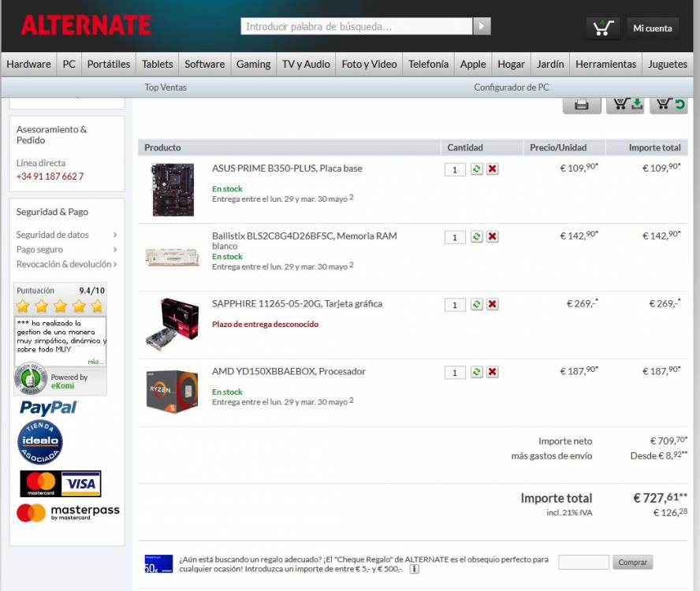Viewport: 700px width, 591px height.
Task: Open the Tablets menu
Action: [x=157, y=65]
